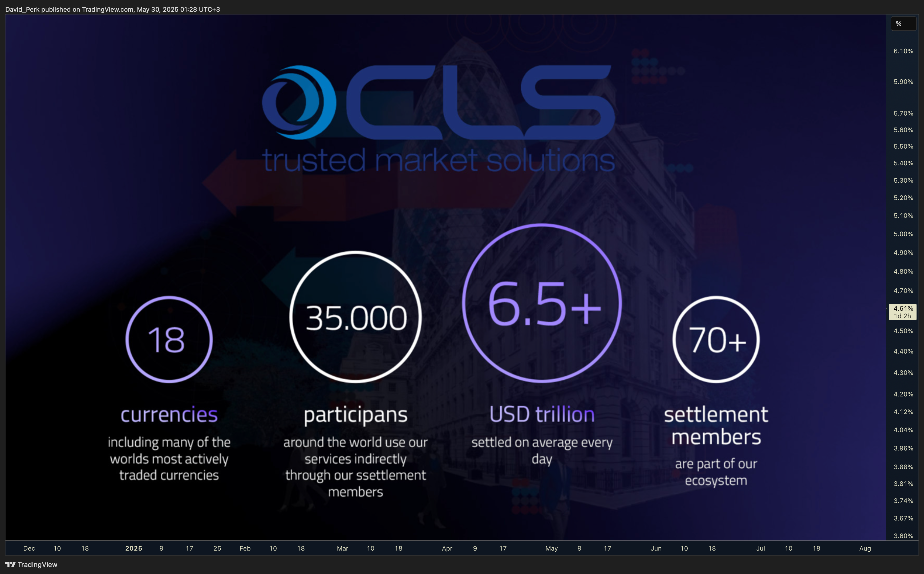
Task: Click the Apr label on the time axis
Action: (447, 548)
